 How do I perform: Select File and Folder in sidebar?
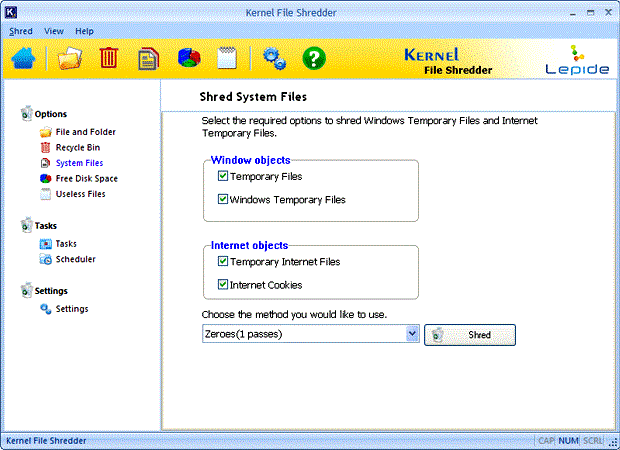point(85,132)
